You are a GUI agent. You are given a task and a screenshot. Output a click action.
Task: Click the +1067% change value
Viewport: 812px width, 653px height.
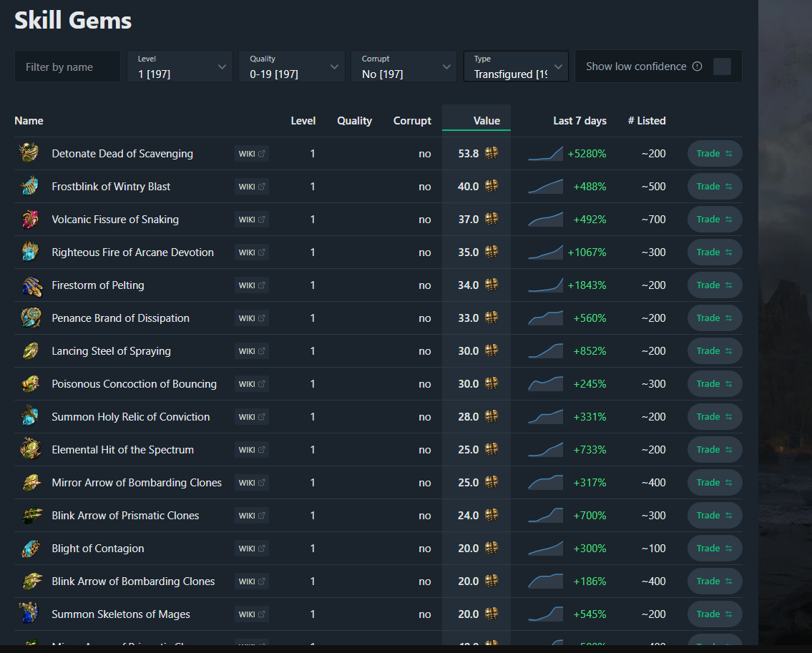point(587,252)
